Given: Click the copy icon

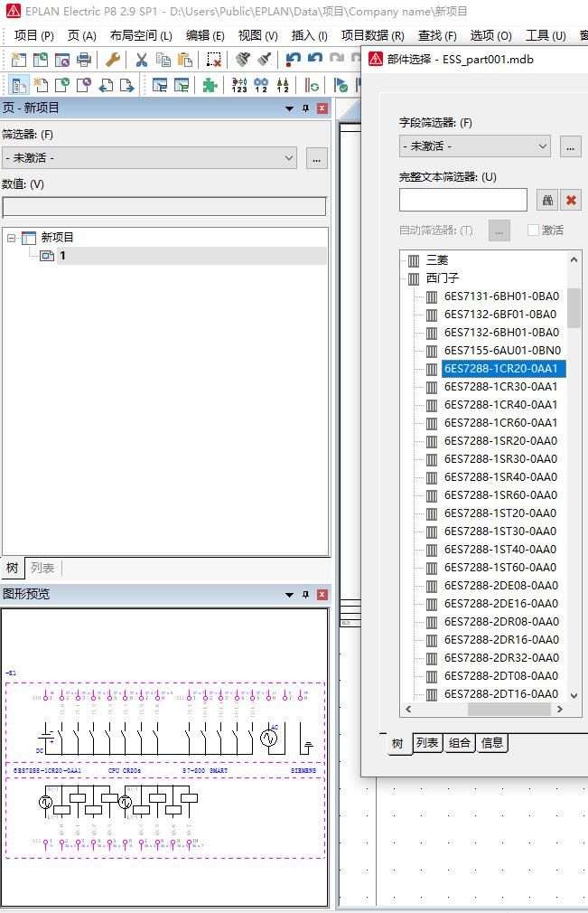Looking at the screenshot, I should [x=163, y=60].
